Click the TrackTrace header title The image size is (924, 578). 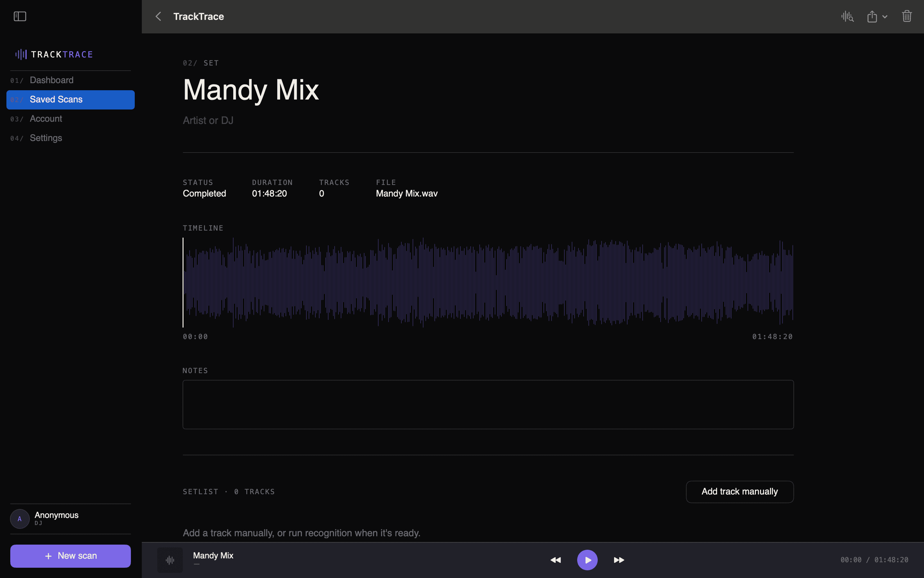click(x=199, y=16)
